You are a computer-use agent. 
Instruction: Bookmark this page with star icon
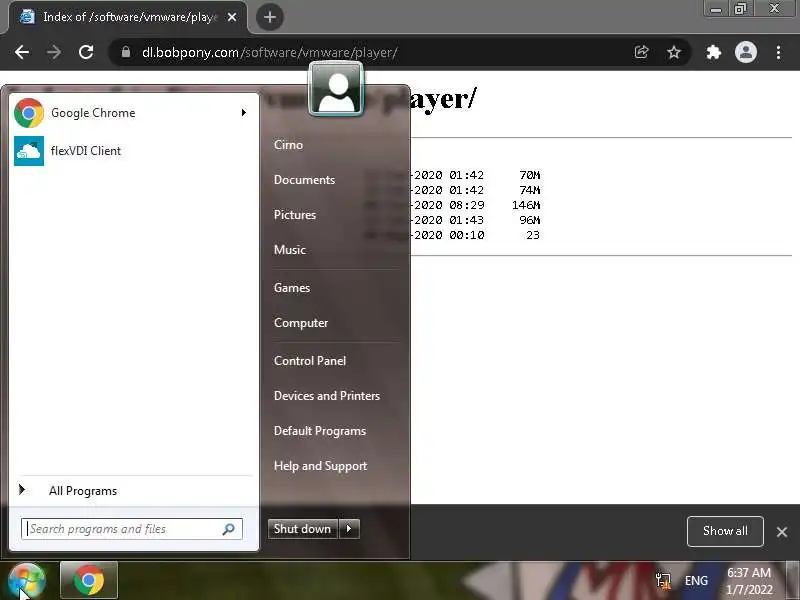coord(674,52)
